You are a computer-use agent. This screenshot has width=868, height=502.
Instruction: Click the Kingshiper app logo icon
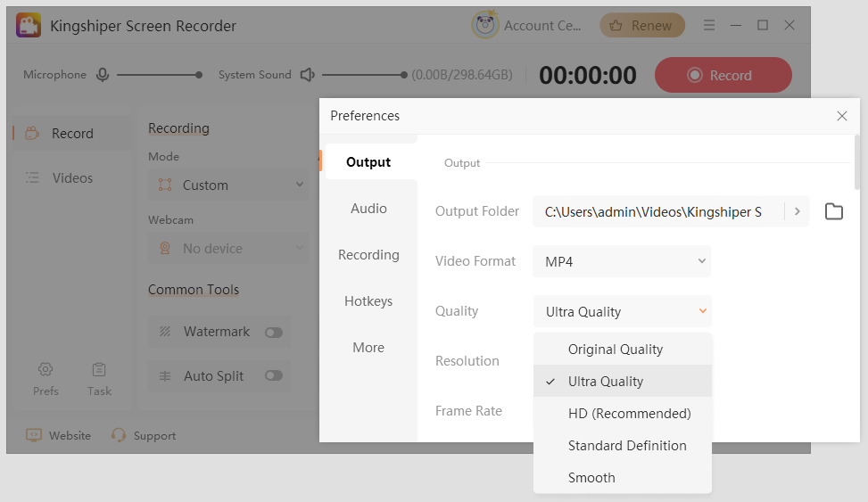tap(29, 26)
